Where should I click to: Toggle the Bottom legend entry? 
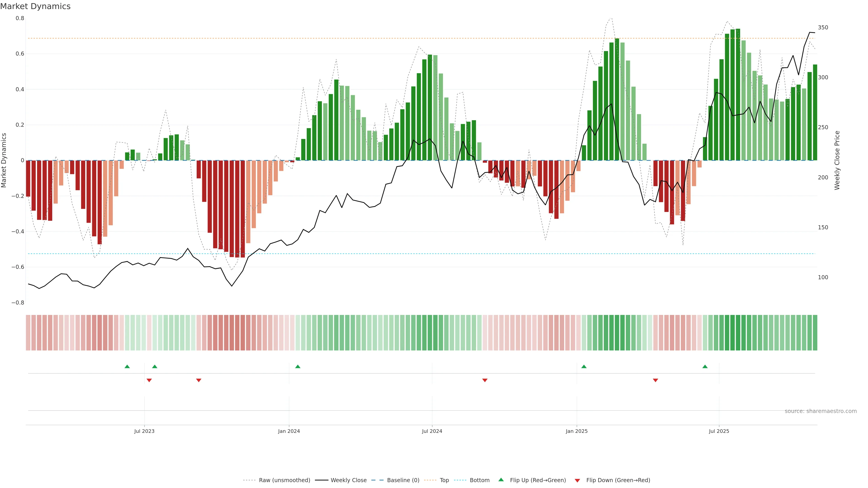(x=479, y=480)
